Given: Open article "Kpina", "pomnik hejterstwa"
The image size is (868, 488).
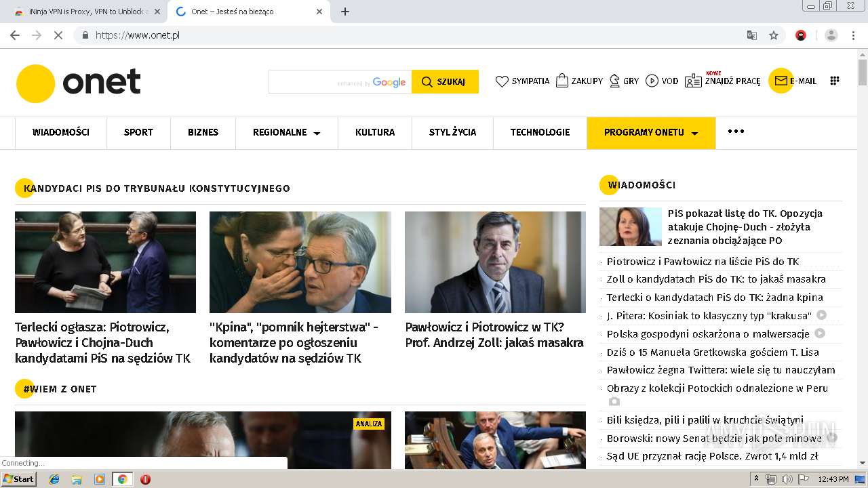Looking at the screenshot, I should 294,342.
